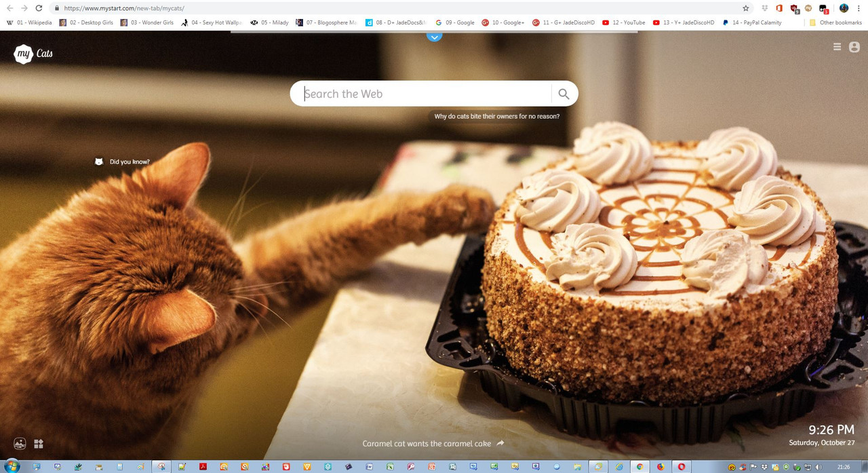Viewport: 868px width, 473px height.
Task: Open the Opera icon in the taskbar
Action: (x=682, y=467)
